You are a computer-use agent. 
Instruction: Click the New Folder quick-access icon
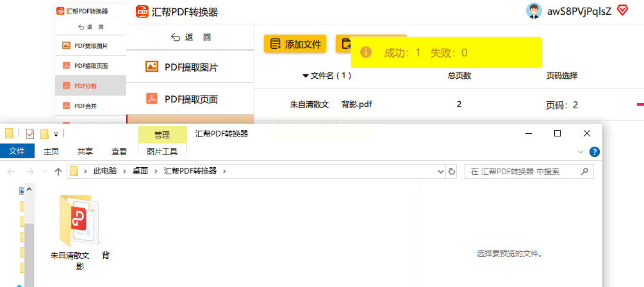point(44,134)
